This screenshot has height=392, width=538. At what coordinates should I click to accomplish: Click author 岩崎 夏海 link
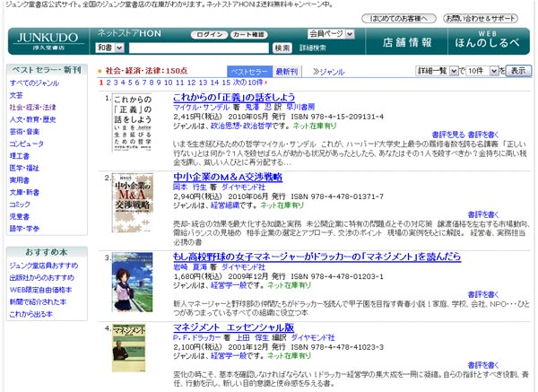[190, 266]
